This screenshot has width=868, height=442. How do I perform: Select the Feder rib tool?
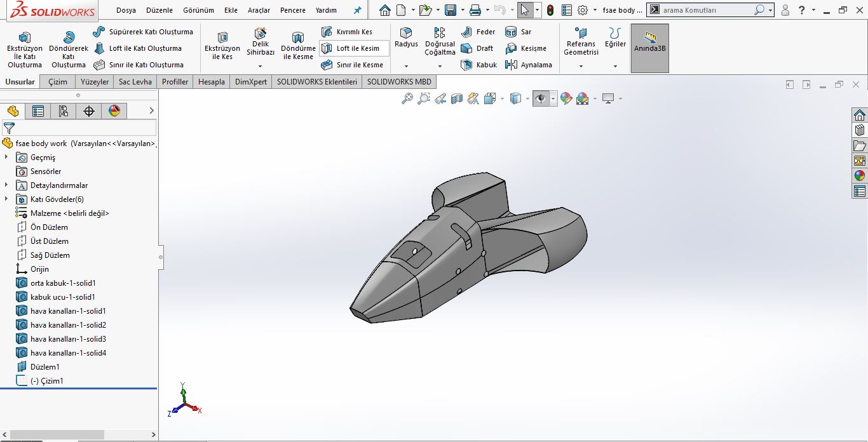[478, 32]
